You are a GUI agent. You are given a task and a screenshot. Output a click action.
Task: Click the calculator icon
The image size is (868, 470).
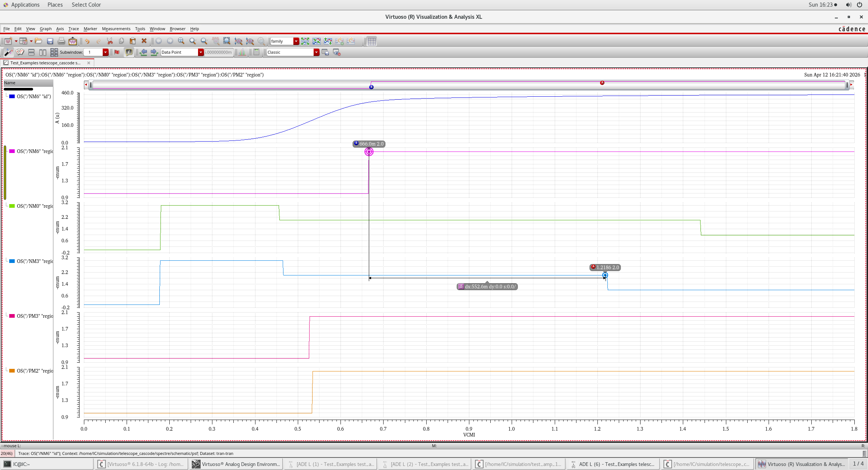257,52
